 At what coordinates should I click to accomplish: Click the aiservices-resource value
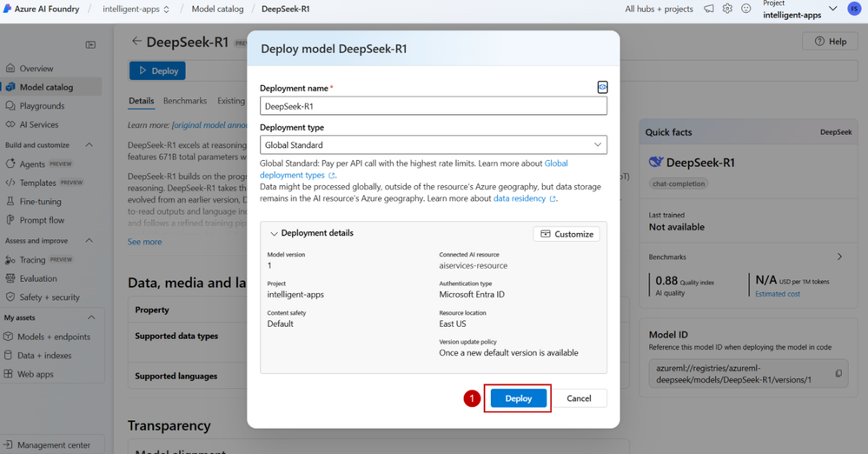[474, 265]
